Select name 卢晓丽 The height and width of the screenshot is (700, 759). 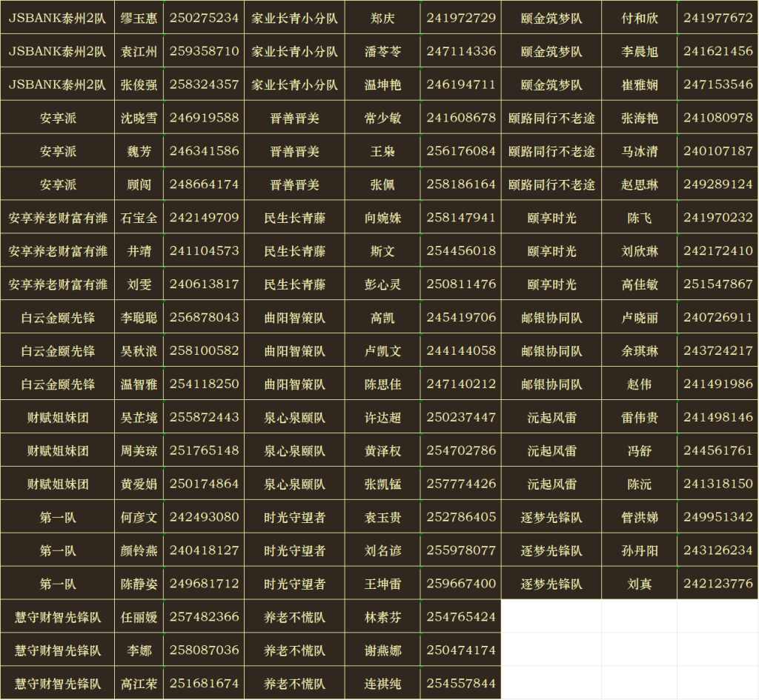tap(639, 317)
